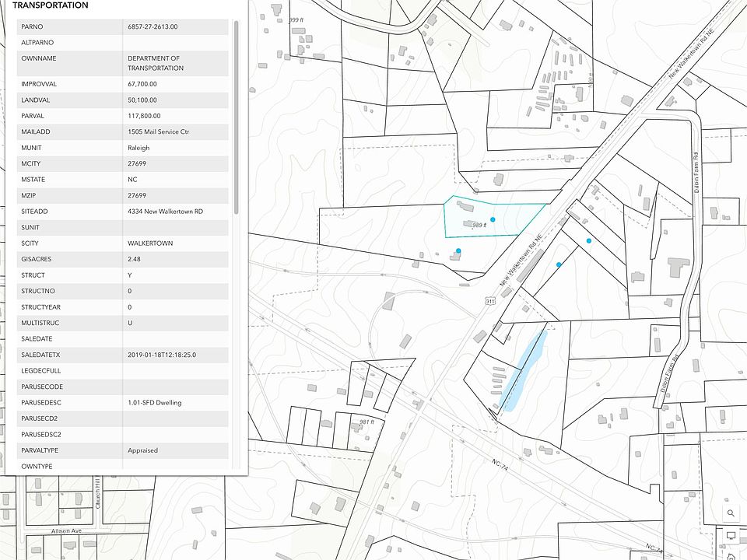Select blue point marker inside highlighted parcel
747x560 pixels.
pos(493,220)
